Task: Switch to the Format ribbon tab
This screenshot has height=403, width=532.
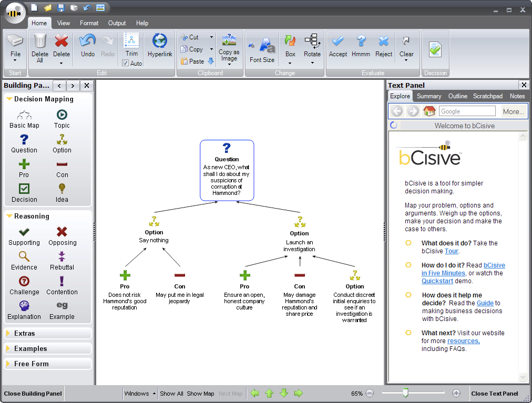Action: pos(89,23)
